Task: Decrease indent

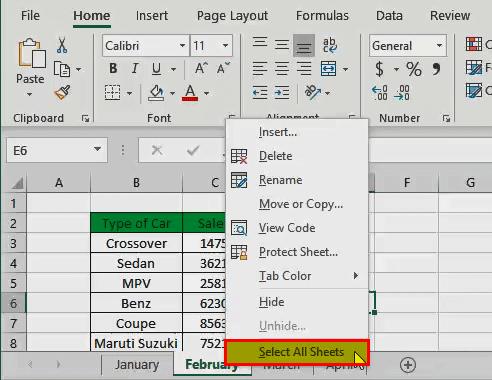Action: (260, 93)
